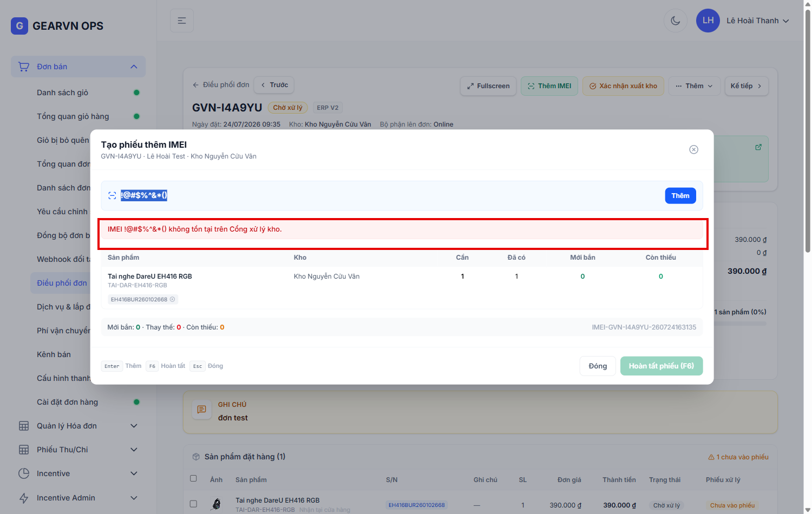Open Cài đặt đơn hàng menu item
812x514 pixels.
[x=67, y=402]
